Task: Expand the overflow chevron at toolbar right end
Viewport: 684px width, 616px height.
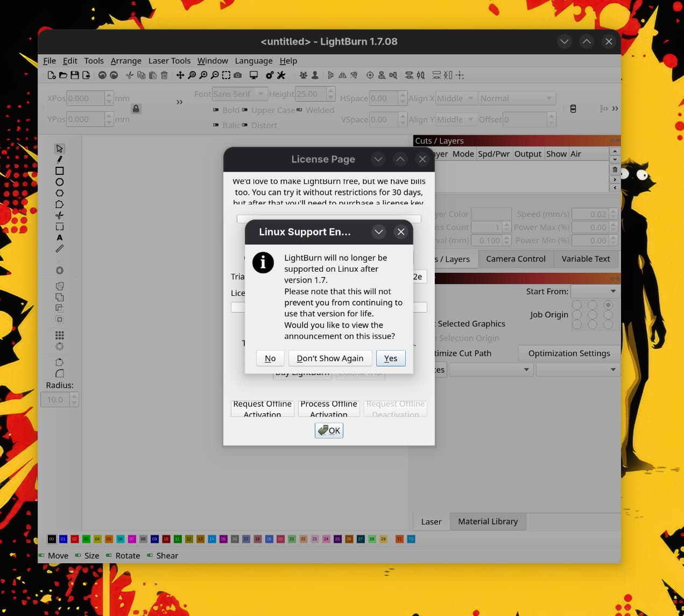Action: (x=615, y=109)
